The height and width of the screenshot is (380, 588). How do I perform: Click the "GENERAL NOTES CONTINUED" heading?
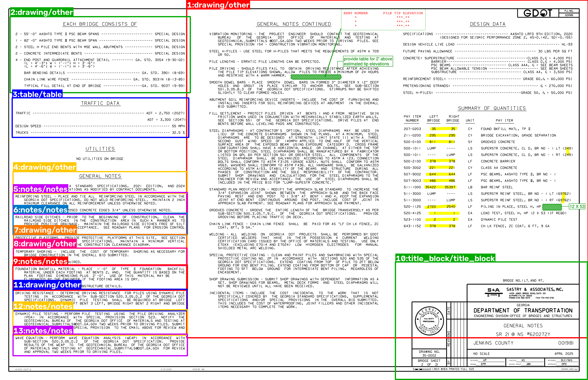tap(294, 24)
